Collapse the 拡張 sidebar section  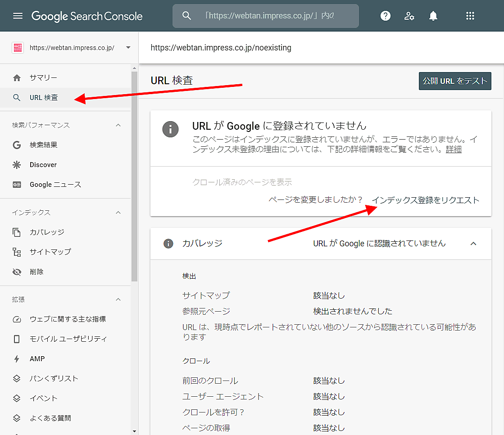tap(118, 299)
